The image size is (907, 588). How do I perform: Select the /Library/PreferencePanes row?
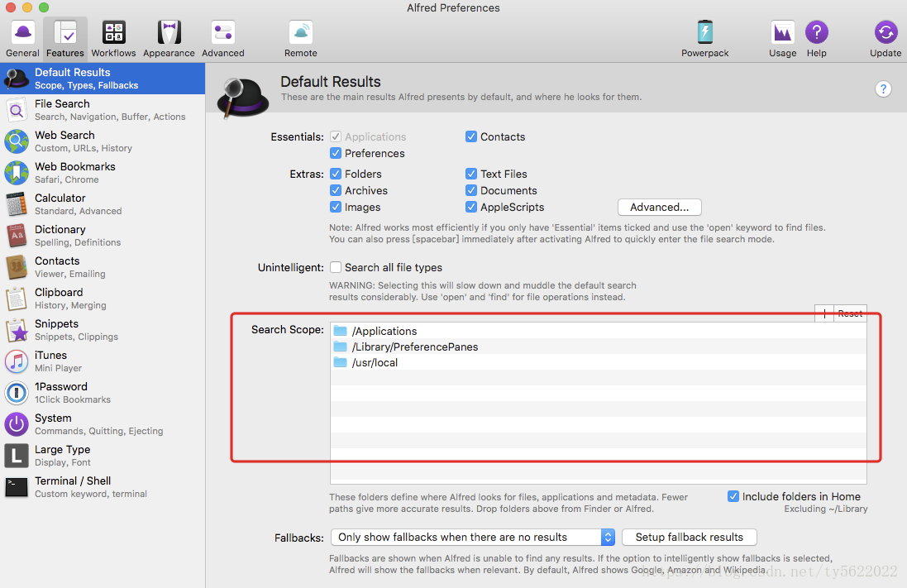[598, 347]
